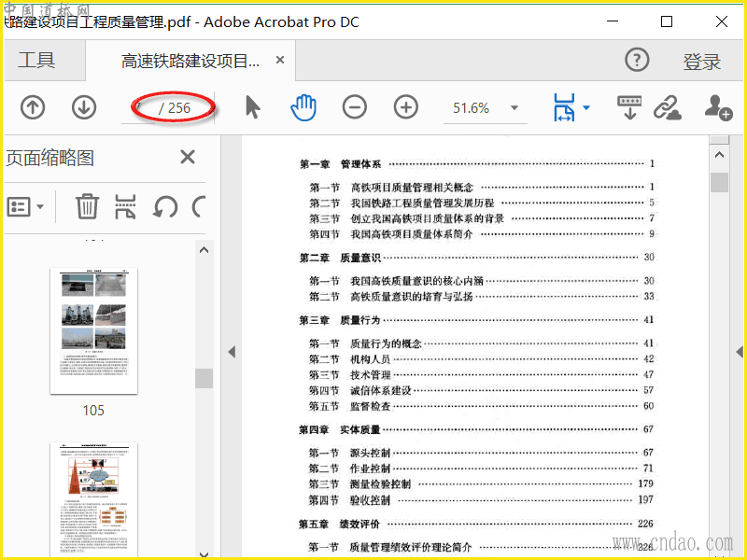This screenshot has height=560, width=747.
Task: Click thumbnail panel scroll up arrow
Action: pos(204,249)
